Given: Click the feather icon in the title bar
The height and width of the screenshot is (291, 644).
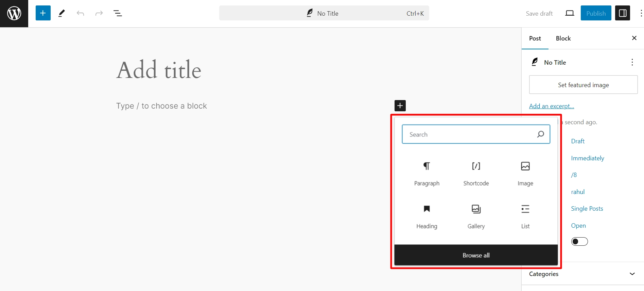Looking at the screenshot, I should pos(310,13).
